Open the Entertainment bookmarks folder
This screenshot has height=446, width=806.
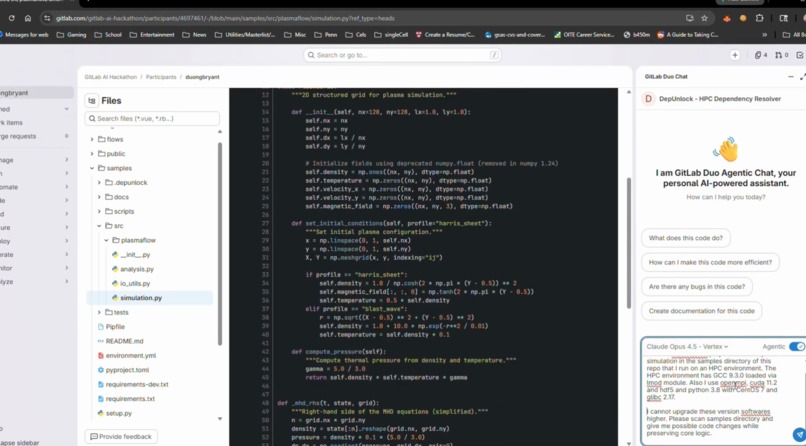coord(152,35)
